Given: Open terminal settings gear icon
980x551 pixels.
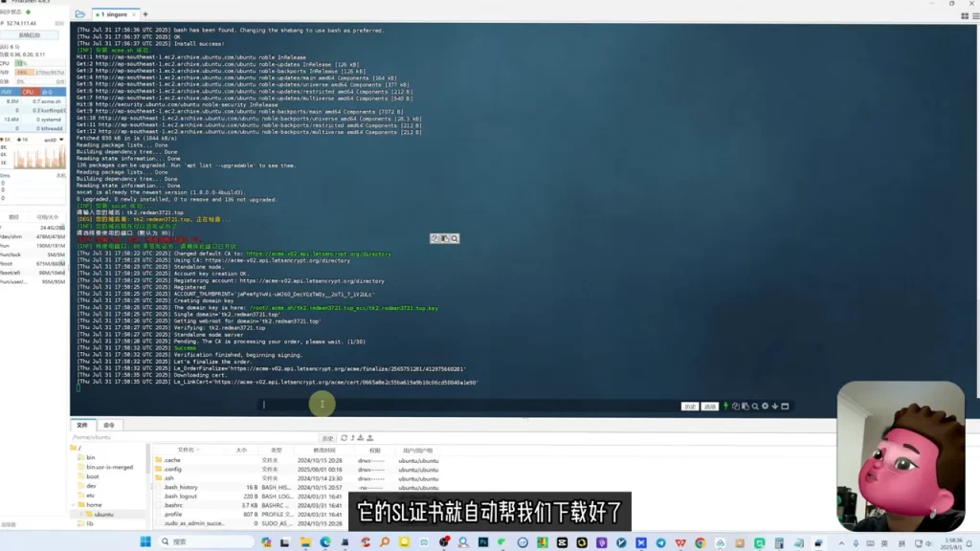Looking at the screenshot, I should (765, 406).
